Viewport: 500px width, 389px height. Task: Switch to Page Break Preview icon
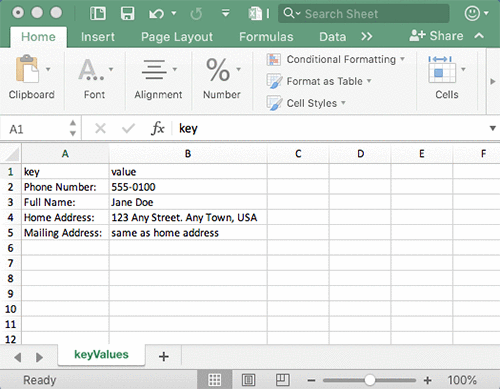coord(282,380)
